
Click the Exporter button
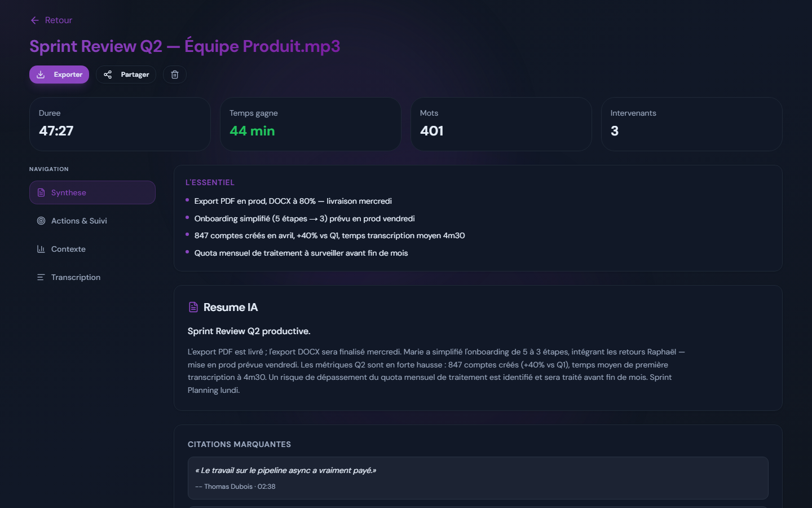click(59, 75)
